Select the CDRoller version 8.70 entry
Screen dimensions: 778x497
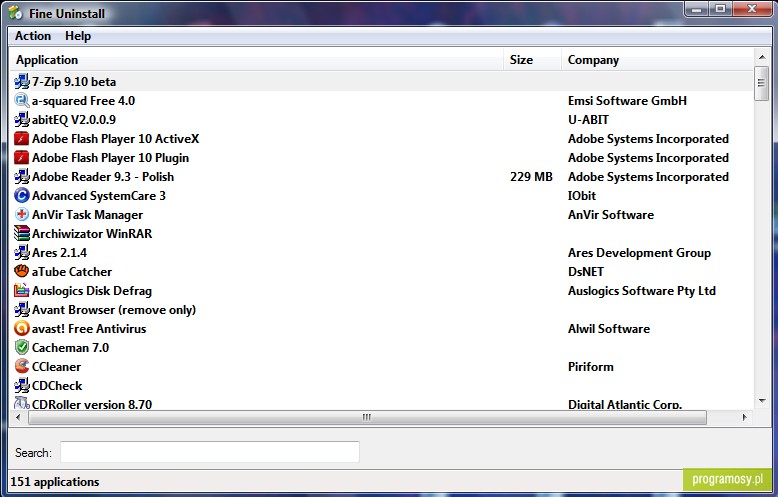(382, 403)
